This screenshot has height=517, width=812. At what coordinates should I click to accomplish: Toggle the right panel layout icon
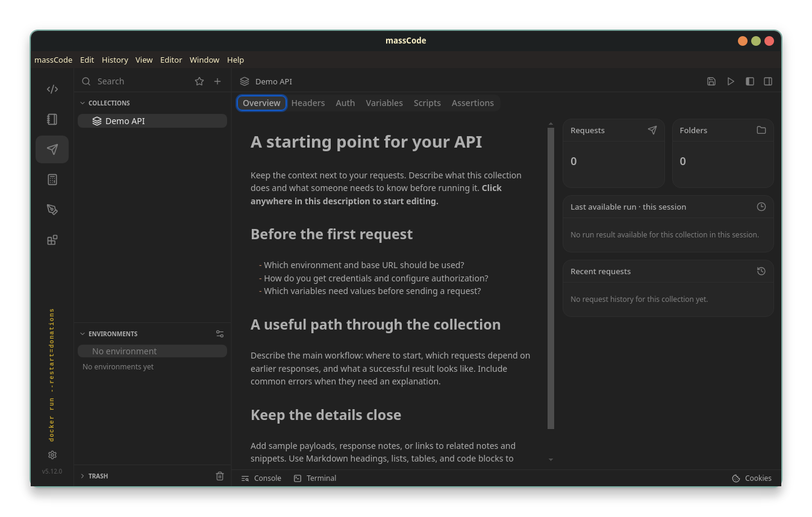[x=768, y=81]
